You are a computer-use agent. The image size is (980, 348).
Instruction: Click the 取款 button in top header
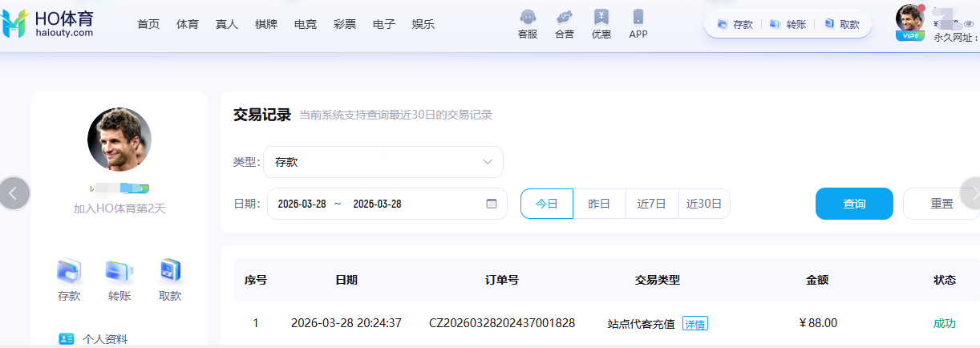click(842, 24)
